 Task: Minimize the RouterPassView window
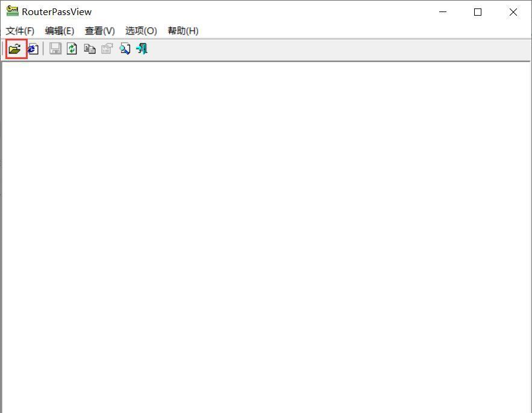(443, 12)
